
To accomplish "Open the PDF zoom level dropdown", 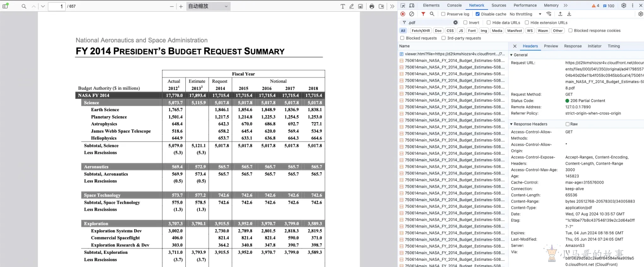I will tap(208, 6).
